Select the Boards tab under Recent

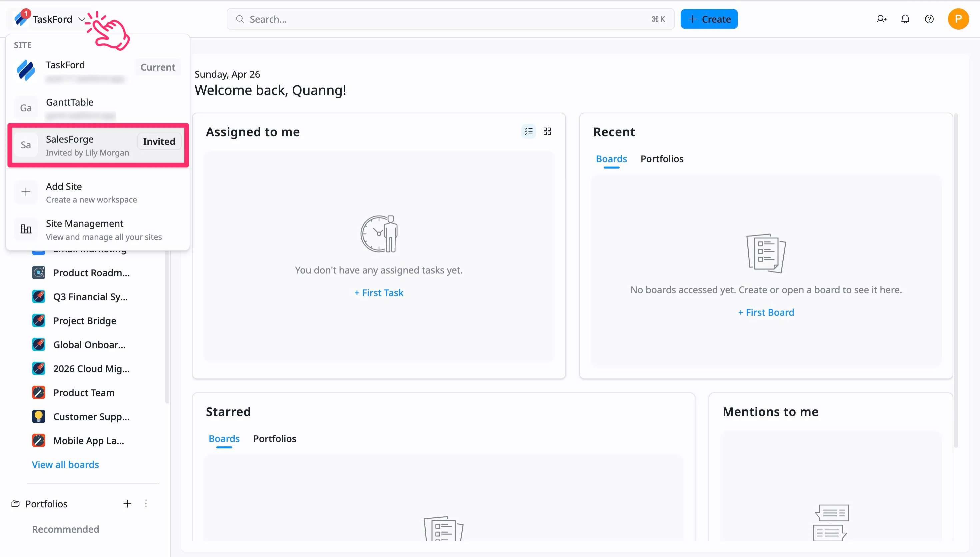coord(611,159)
